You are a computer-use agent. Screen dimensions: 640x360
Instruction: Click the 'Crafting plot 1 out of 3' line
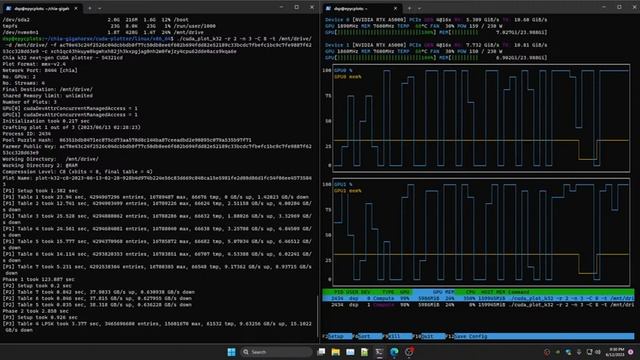pyautogui.click(x=71, y=127)
